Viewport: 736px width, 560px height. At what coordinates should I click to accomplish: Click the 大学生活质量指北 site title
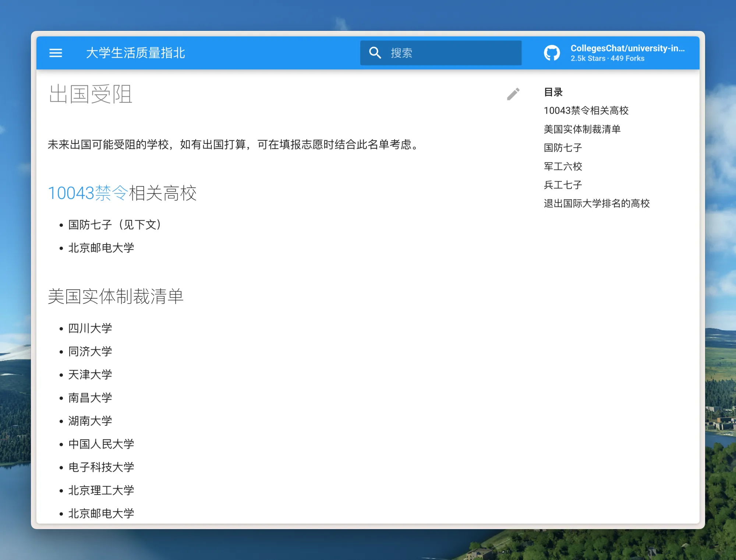(135, 53)
